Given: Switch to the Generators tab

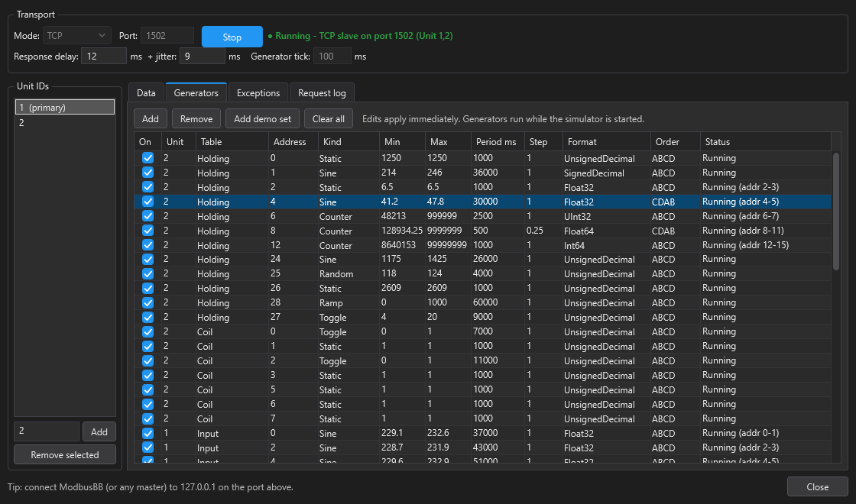Looking at the screenshot, I should click(196, 92).
